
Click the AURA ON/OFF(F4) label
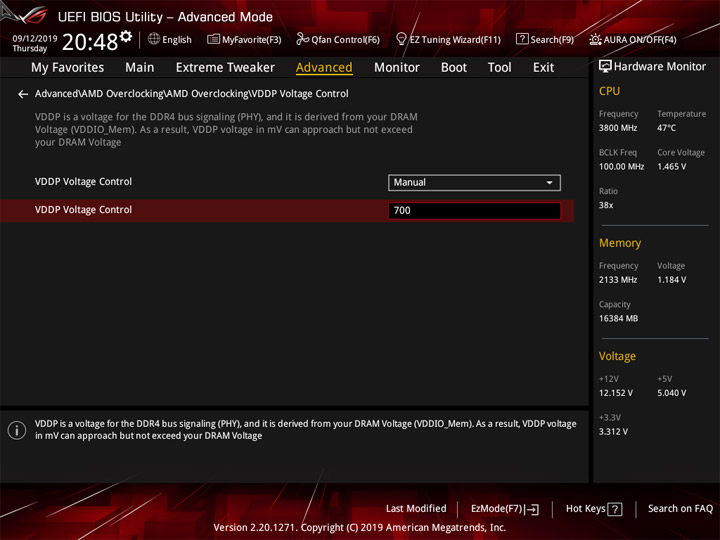640,40
